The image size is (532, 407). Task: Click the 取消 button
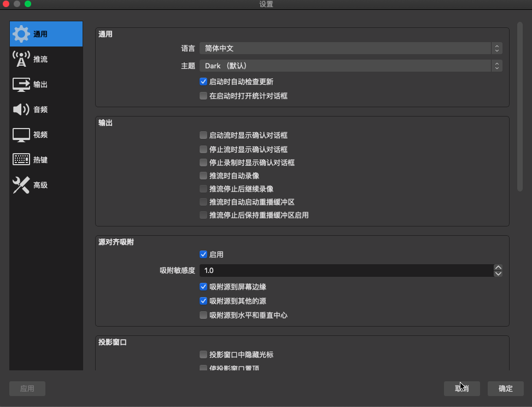[x=461, y=388]
